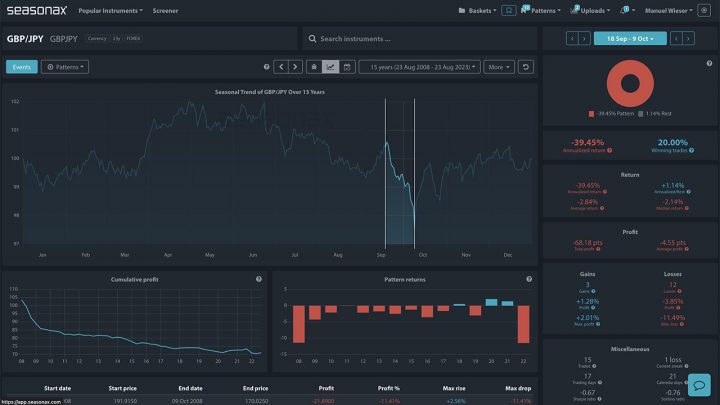The image size is (720, 405).
Task: Expand the 15 years date range dropdown
Action: pos(419,67)
